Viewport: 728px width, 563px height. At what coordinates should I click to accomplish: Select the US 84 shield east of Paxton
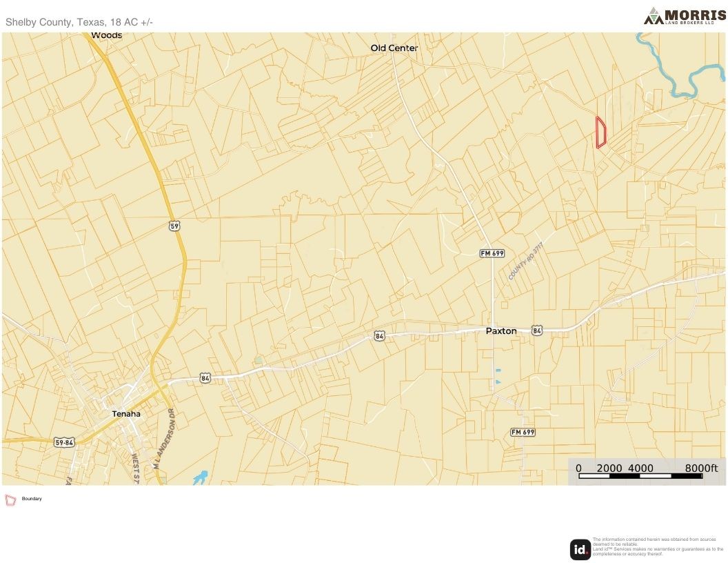tap(538, 331)
